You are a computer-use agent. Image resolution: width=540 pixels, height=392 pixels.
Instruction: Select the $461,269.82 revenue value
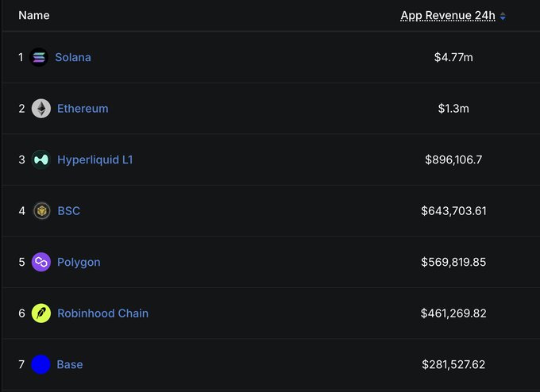point(453,313)
